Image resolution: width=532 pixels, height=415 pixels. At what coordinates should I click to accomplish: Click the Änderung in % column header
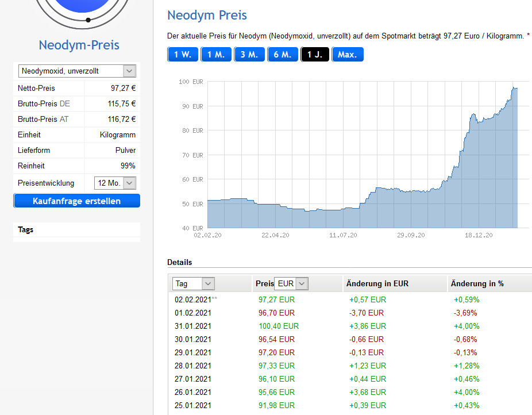[x=477, y=284]
